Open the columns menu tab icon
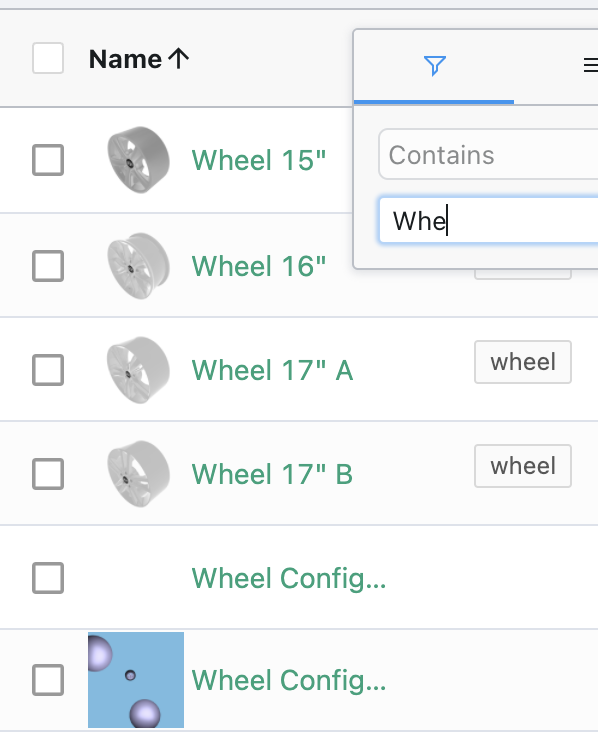Viewport: 598px width, 742px height. pos(590,65)
